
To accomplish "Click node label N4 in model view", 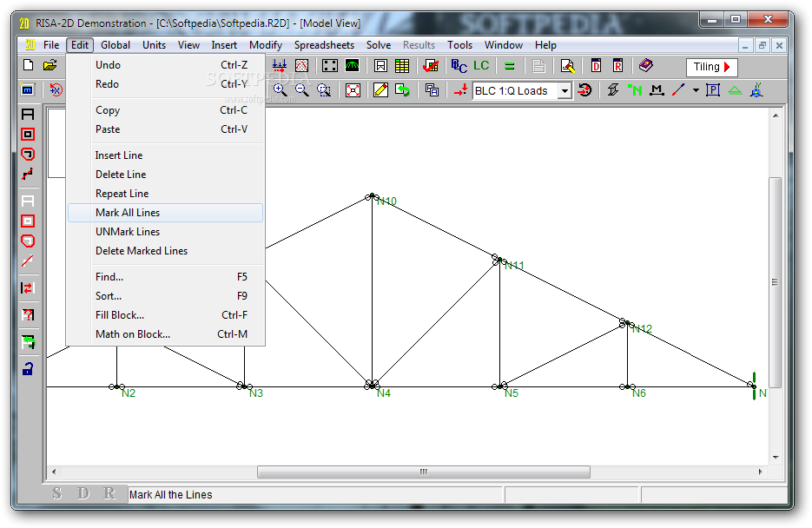I will [384, 393].
